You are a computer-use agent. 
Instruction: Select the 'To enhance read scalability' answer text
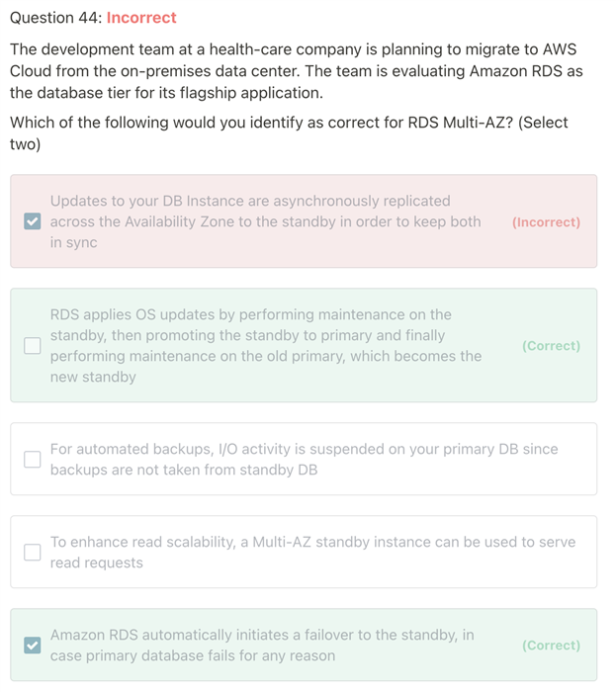tap(312, 552)
